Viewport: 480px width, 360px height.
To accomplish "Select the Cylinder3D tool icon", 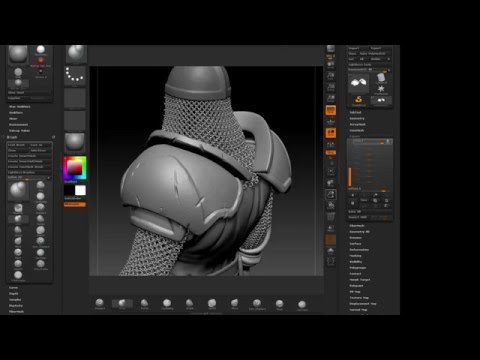I will [381, 78].
